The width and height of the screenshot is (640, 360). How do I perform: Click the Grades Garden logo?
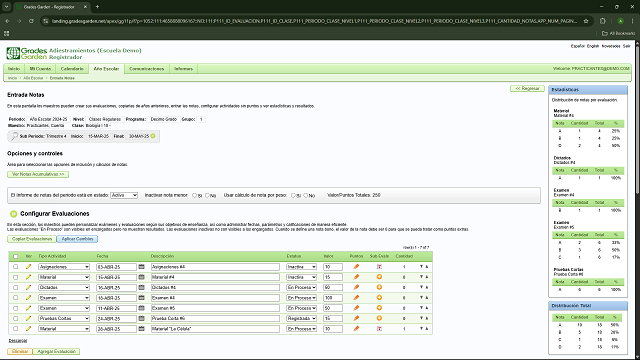point(27,53)
